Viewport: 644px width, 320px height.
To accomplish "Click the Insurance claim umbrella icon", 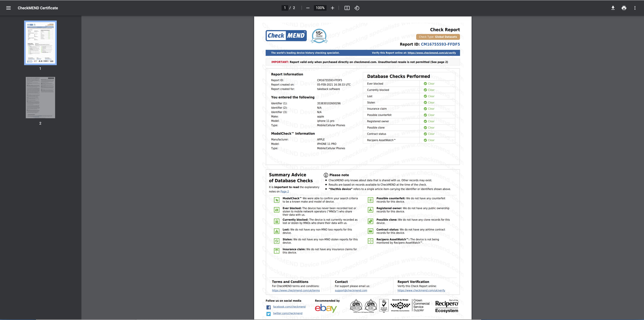I will 276,251.
